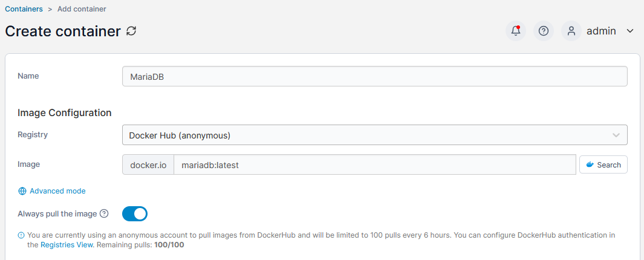644x260 pixels.
Task: Go to Containers in the breadcrumb
Action: click(x=24, y=9)
